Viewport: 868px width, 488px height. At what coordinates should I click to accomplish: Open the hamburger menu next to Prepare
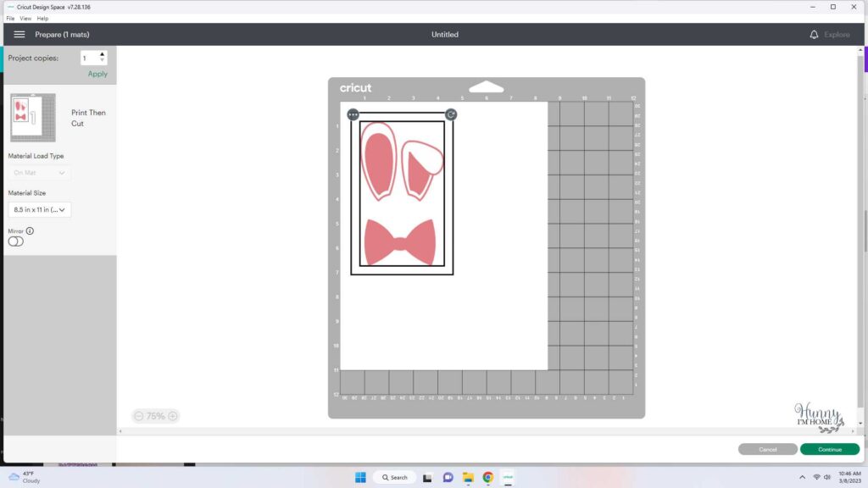coord(19,34)
